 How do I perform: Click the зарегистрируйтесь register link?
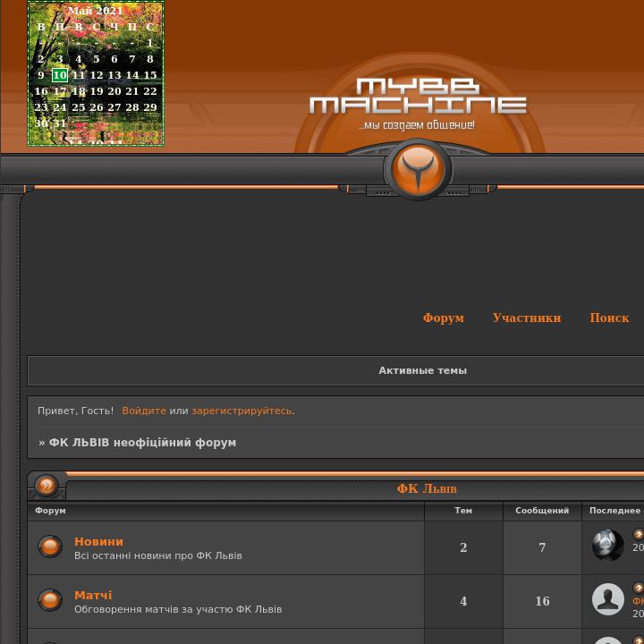241,411
